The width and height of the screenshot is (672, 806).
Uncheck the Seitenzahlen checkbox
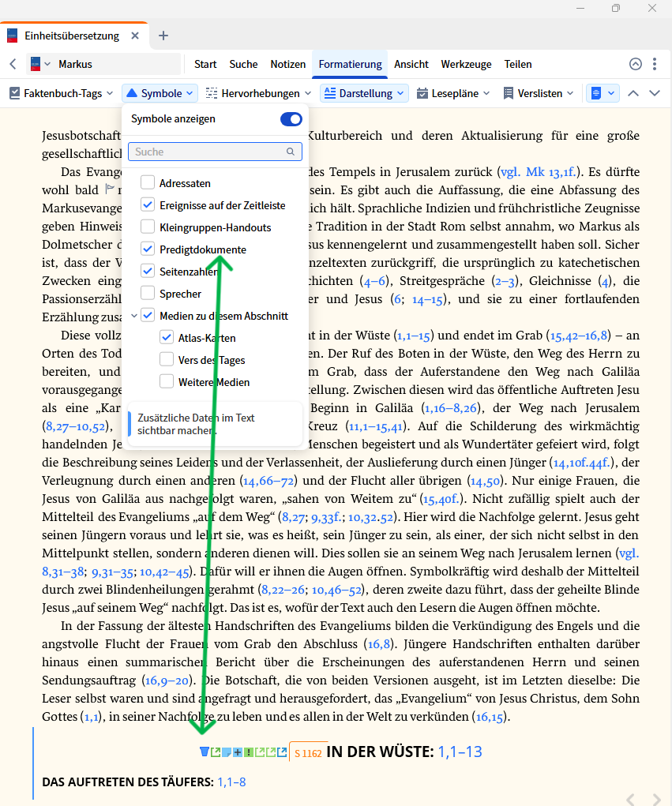tap(148, 271)
